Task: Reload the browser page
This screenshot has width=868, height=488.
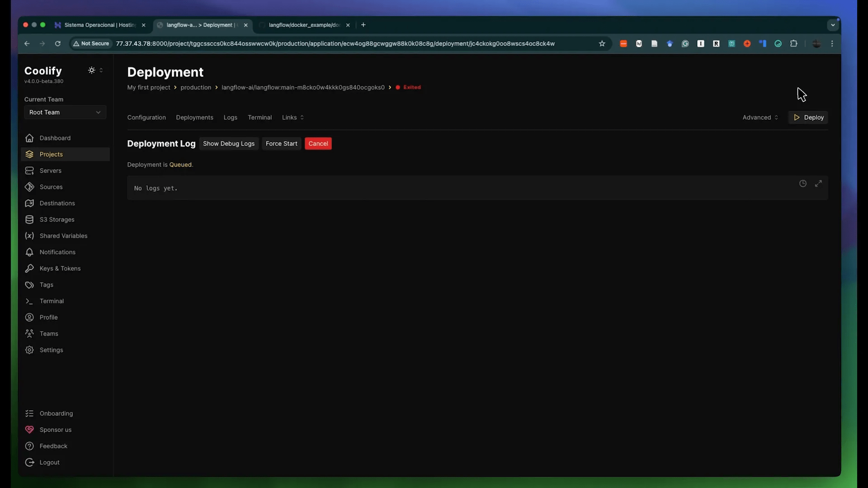Action: (x=57, y=43)
